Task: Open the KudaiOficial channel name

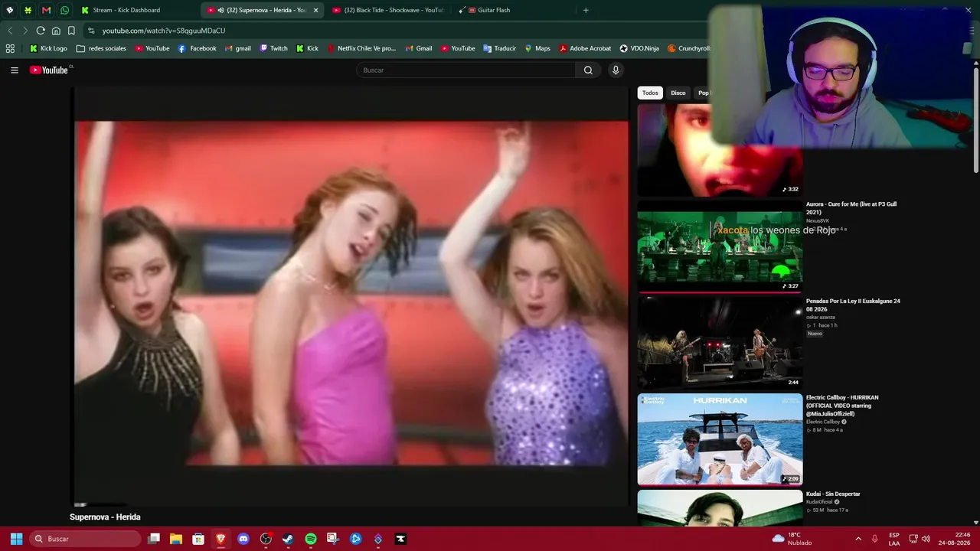Action: 819,502
